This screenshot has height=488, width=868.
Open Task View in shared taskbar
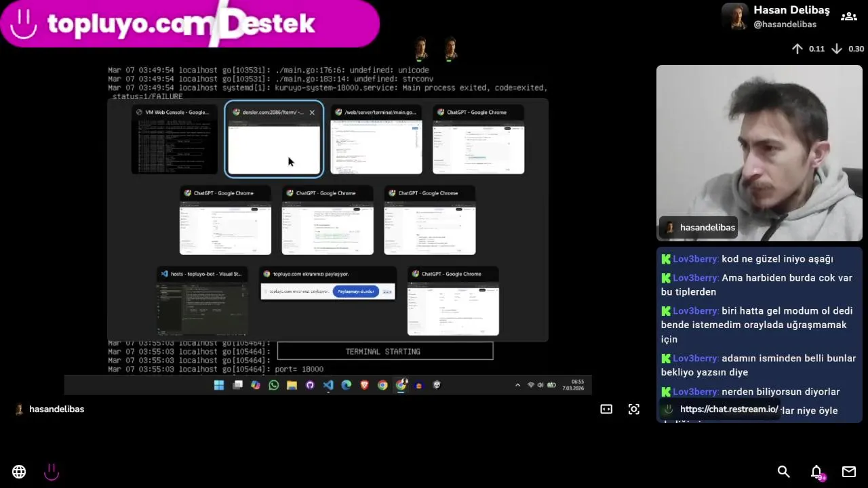[237, 385]
